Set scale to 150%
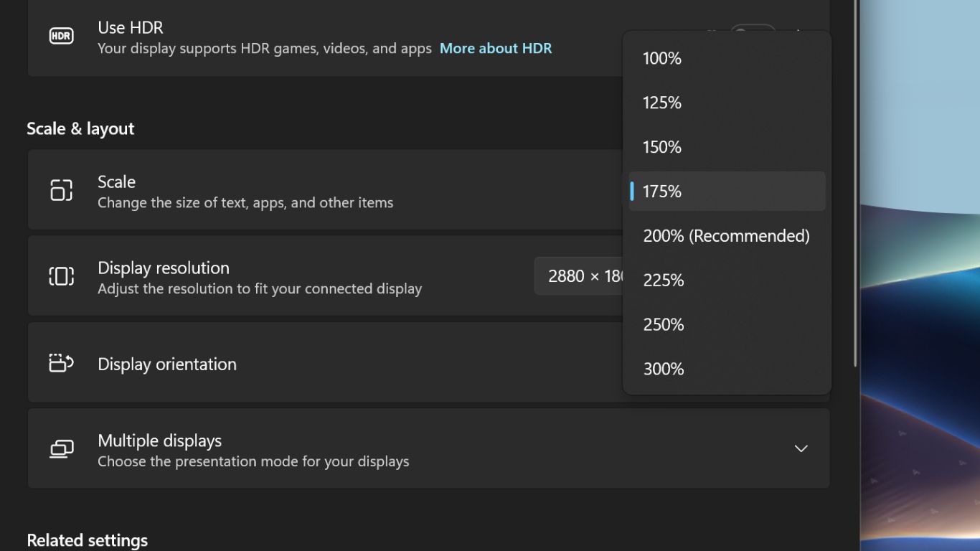The height and width of the screenshot is (551, 980). point(661,147)
